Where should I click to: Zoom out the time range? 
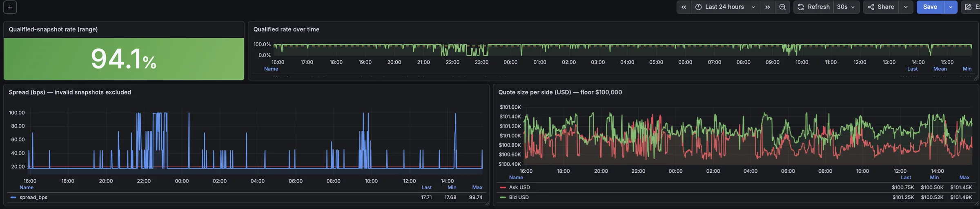coord(782,7)
